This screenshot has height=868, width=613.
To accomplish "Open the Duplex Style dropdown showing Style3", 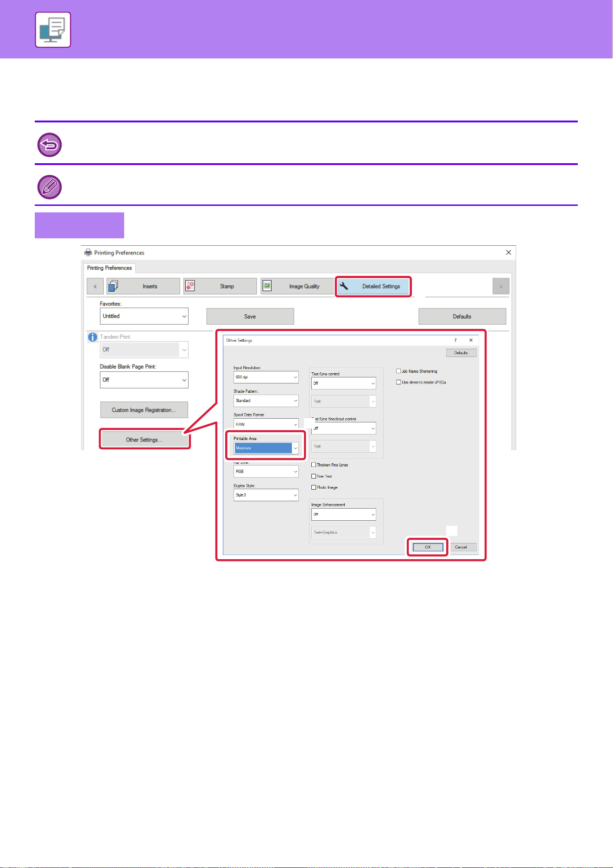I will (266, 495).
